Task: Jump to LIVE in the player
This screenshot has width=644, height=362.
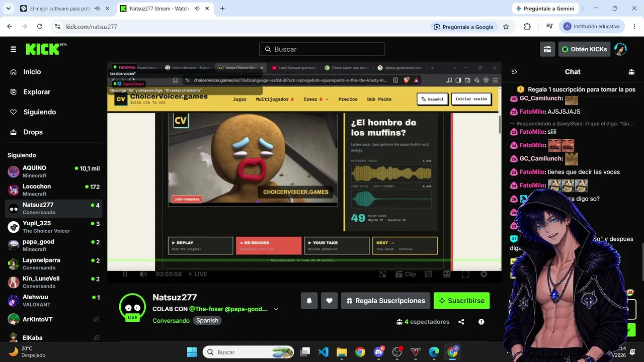Action: pyautogui.click(x=198, y=274)
